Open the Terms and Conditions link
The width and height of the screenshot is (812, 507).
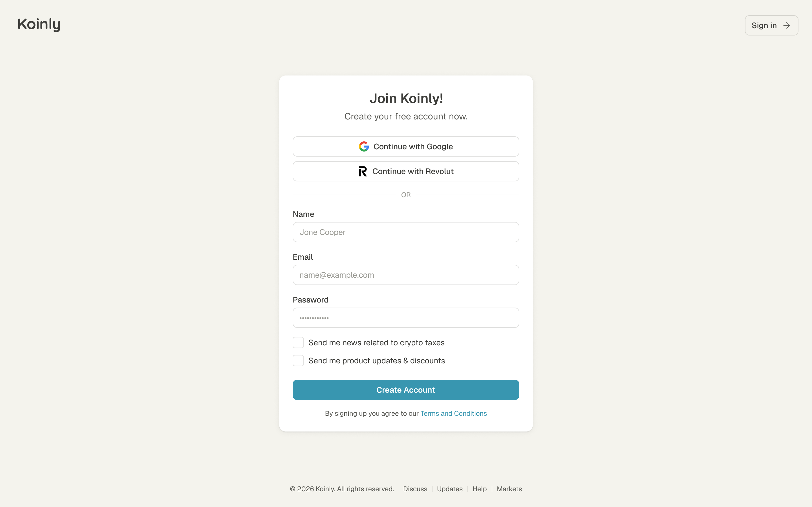(x=454, y=413)
